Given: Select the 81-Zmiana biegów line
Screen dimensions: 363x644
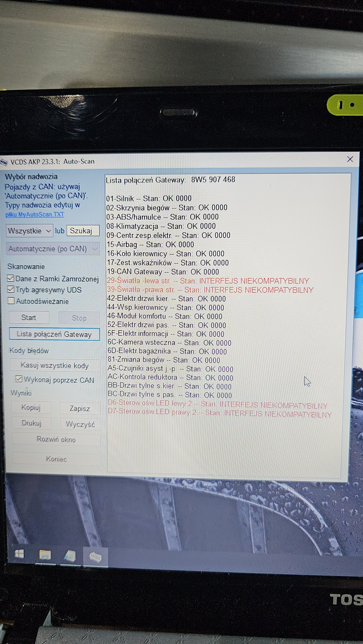Looking at the screenshot, I should [x=164, y=360].
